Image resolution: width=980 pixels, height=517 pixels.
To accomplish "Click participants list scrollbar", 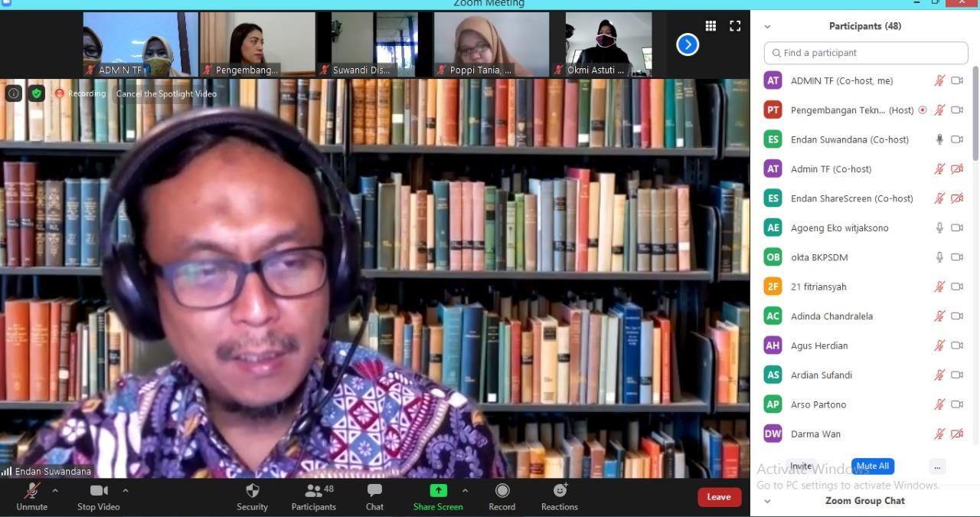I will coord(975,113).
